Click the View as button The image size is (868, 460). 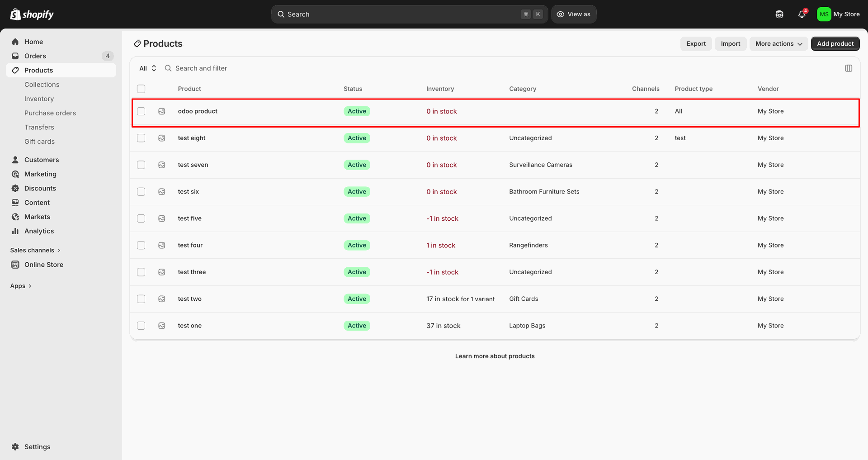[x=574, y=14]
